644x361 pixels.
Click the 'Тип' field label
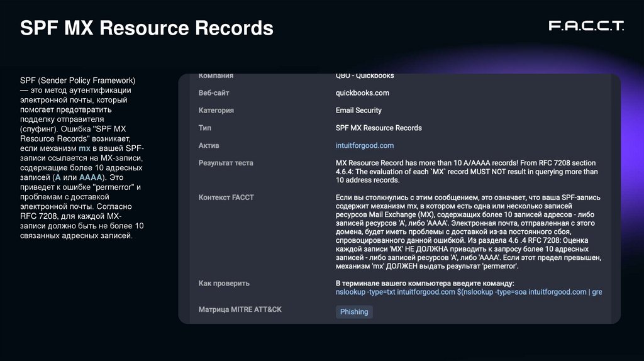(204, 128)
